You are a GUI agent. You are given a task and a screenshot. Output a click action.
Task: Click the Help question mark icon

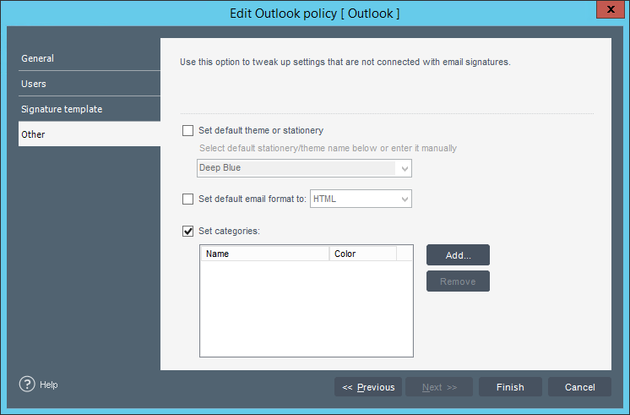(x=27, y=384)
